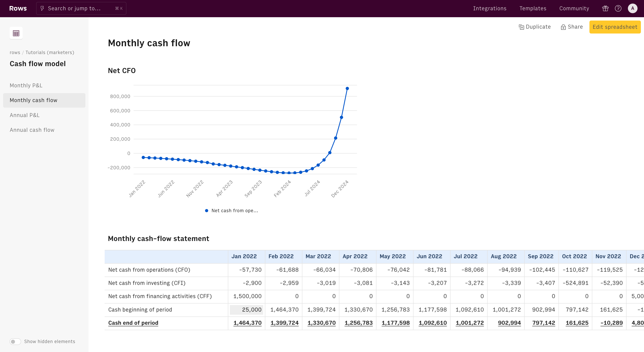Open the Annual P&L page

(x=25, y=115)
